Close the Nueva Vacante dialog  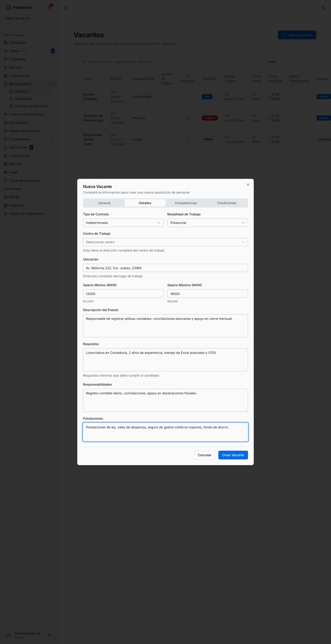tap(248, 184)
